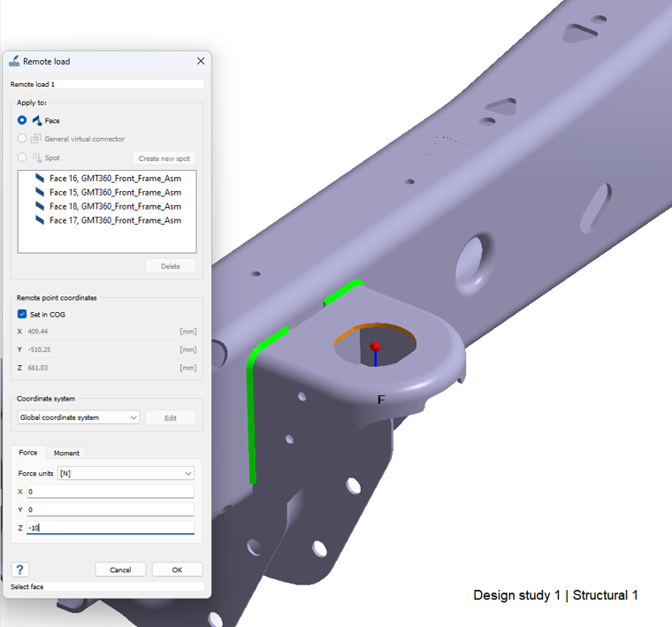Open the Global coordinate system dropdown

coord(79,417)
